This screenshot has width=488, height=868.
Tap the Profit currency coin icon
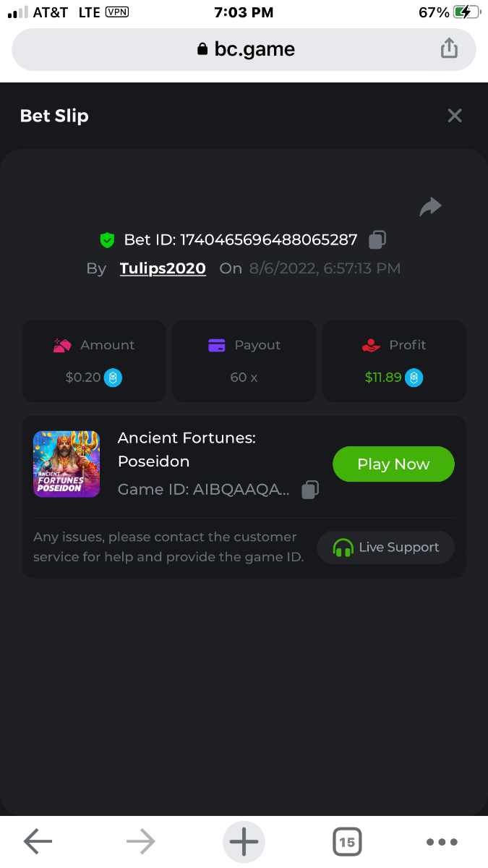point(414,378)
